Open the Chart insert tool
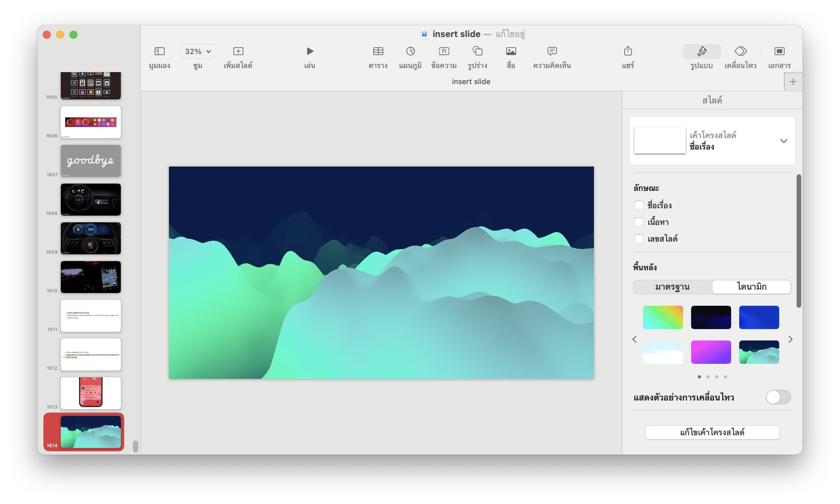840x504 pixels. (x=410, y=51)
